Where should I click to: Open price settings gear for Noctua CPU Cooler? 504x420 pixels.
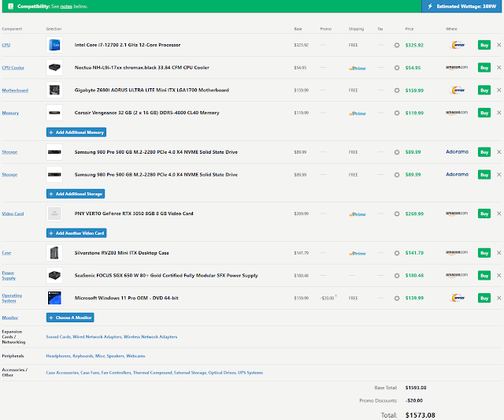(x=397, y=68)
